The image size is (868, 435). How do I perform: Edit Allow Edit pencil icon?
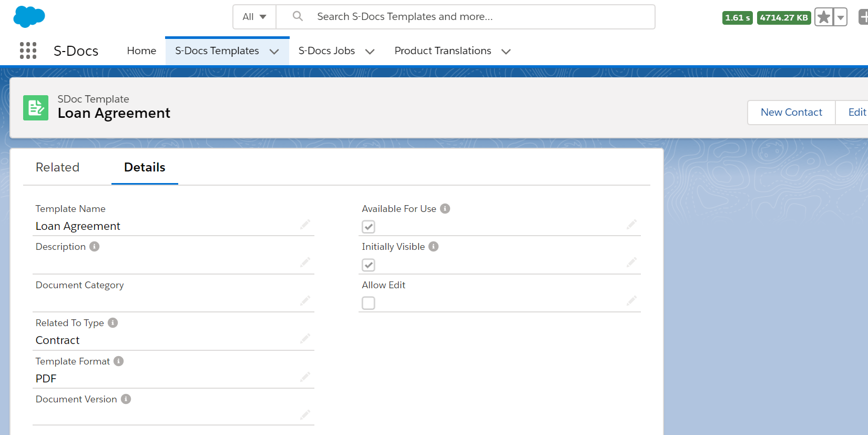pos(631,300)
